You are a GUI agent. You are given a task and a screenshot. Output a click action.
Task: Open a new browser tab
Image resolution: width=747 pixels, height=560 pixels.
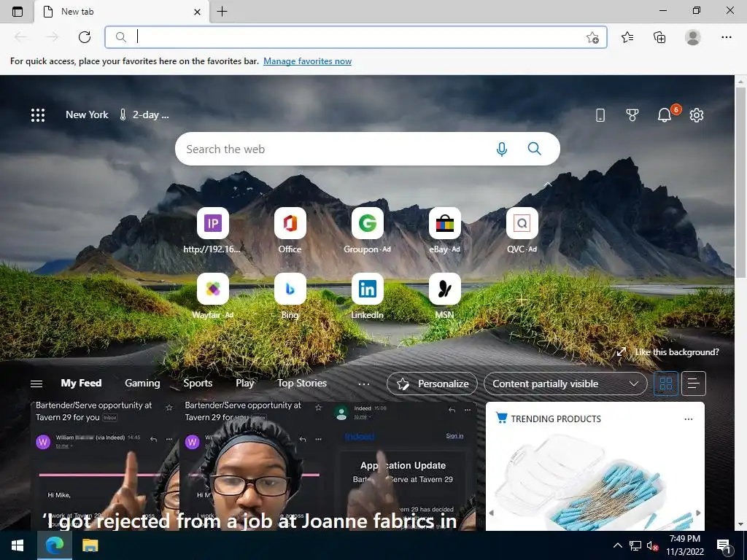point(222,12)
